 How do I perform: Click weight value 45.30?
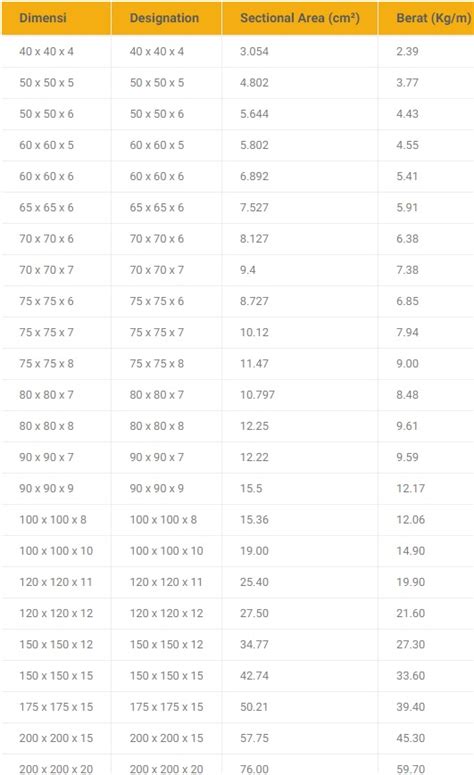point(411,738)
